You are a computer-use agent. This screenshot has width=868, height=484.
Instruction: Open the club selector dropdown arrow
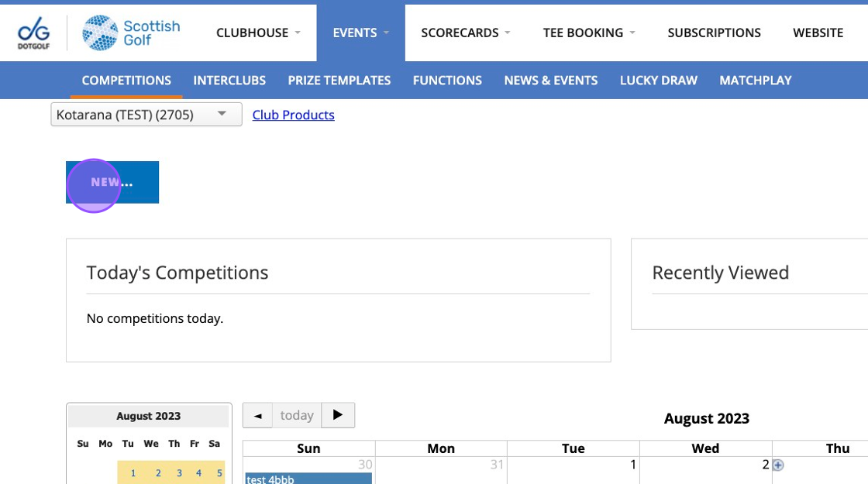tap(222, 115)
